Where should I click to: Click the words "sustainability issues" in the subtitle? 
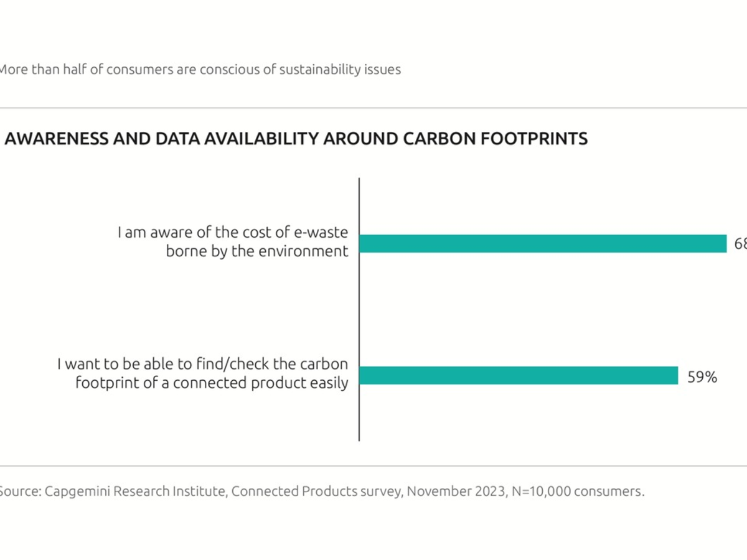[x=340, y=70]
